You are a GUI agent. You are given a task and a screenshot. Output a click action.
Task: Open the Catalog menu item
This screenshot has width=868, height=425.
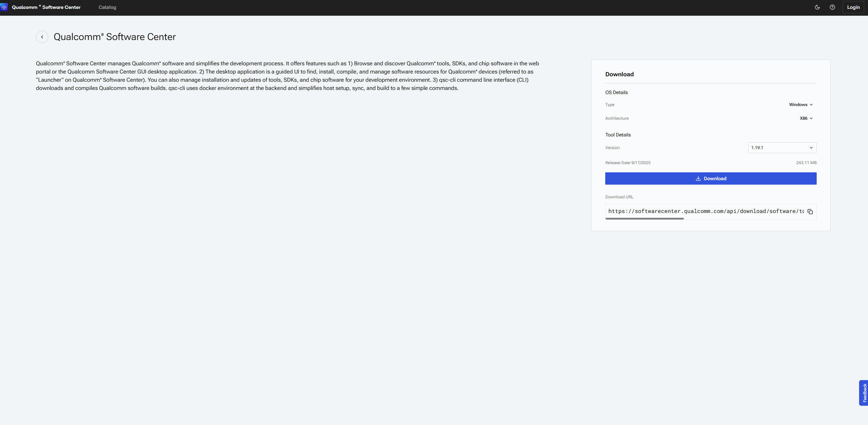107,7
